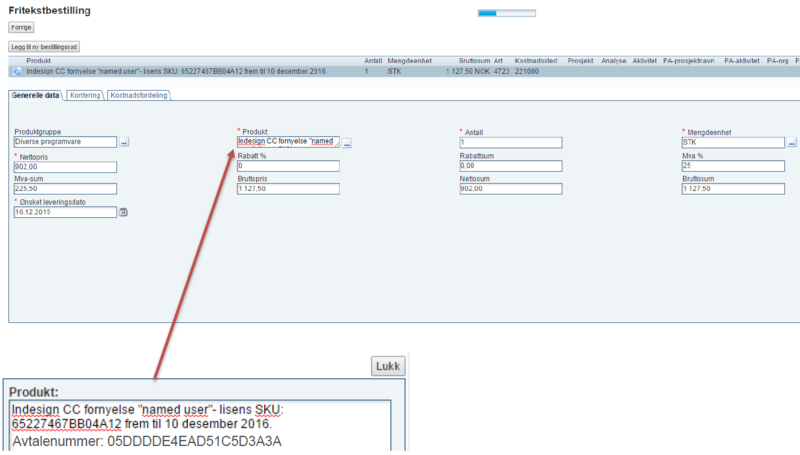The height and width of the screenshot is (455, 800).
Task: Click the Prosjekt column header
Action: point(580,61)
